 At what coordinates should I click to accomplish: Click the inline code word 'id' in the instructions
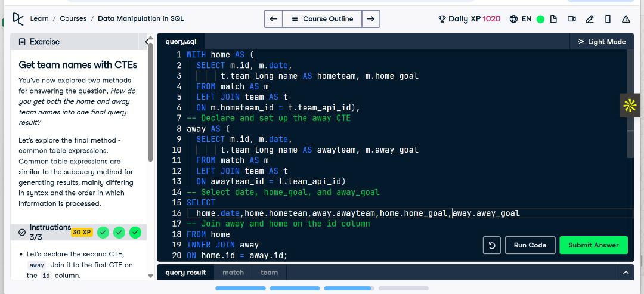point(46,276)
